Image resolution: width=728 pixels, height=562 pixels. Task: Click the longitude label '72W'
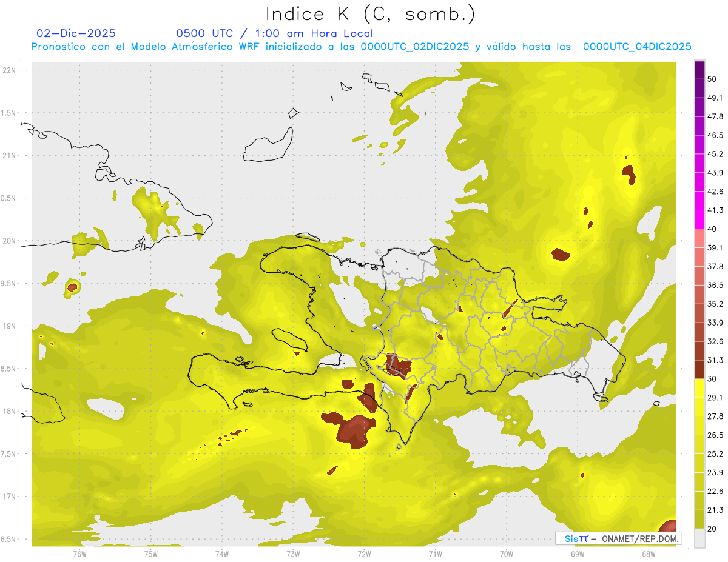point(364,554)
